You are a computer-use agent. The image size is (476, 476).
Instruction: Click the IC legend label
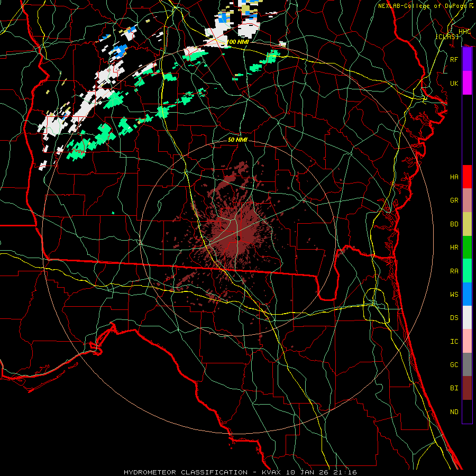[454, 341]
